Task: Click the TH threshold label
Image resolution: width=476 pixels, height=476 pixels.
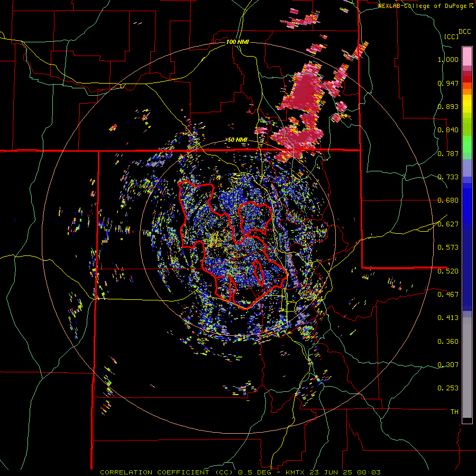Action: pyautogui.click(x=454, y=412)
